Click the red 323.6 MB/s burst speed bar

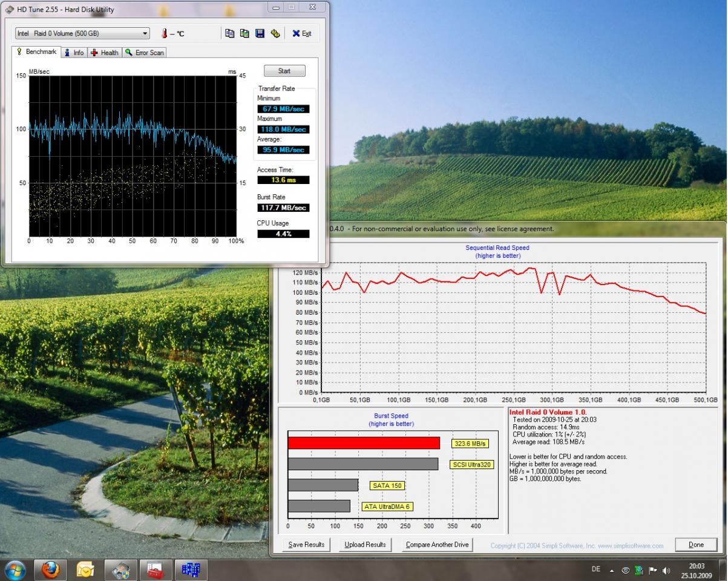[x=364, y=443]
